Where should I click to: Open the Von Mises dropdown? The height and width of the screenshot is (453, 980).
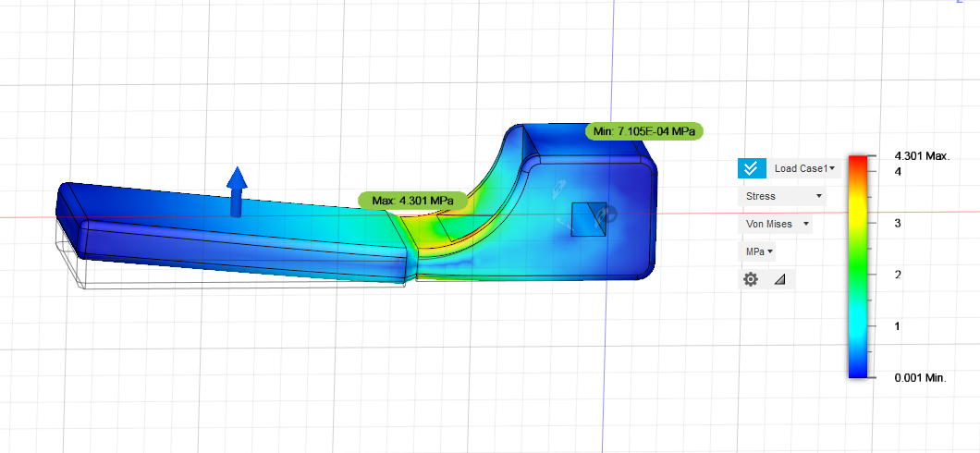(x=775, y=224)
